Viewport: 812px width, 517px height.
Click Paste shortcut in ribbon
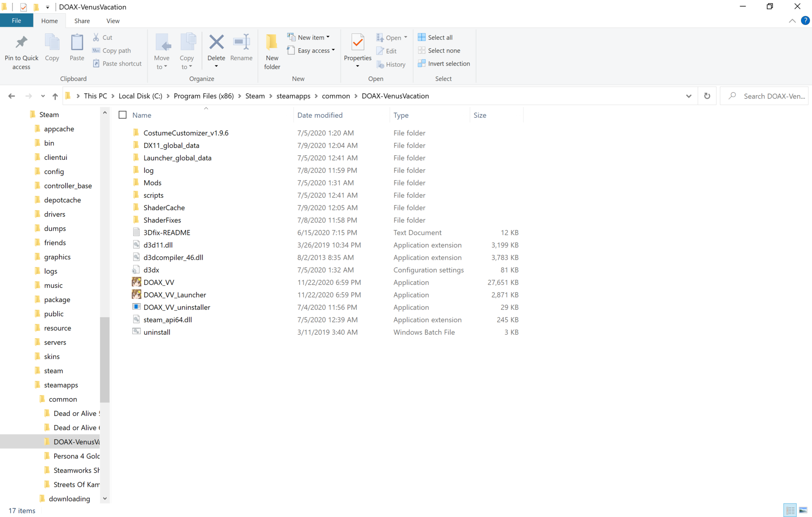[117, 63]
